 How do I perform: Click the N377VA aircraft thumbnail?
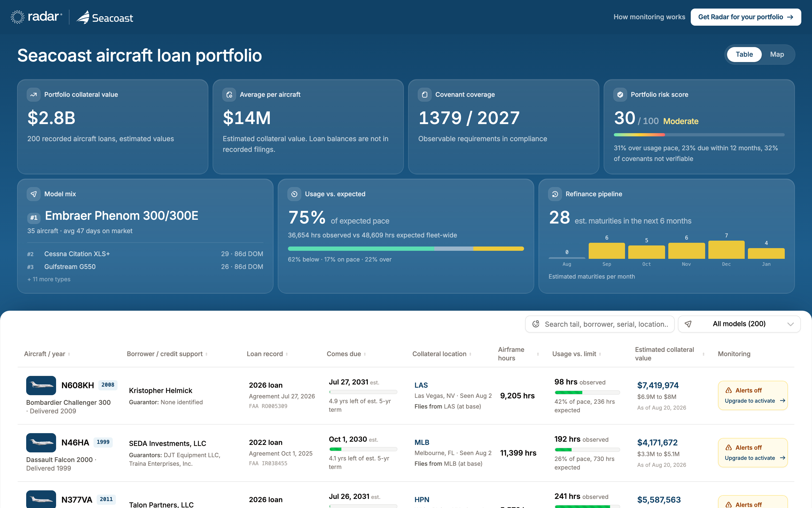[x=41, y=499]
